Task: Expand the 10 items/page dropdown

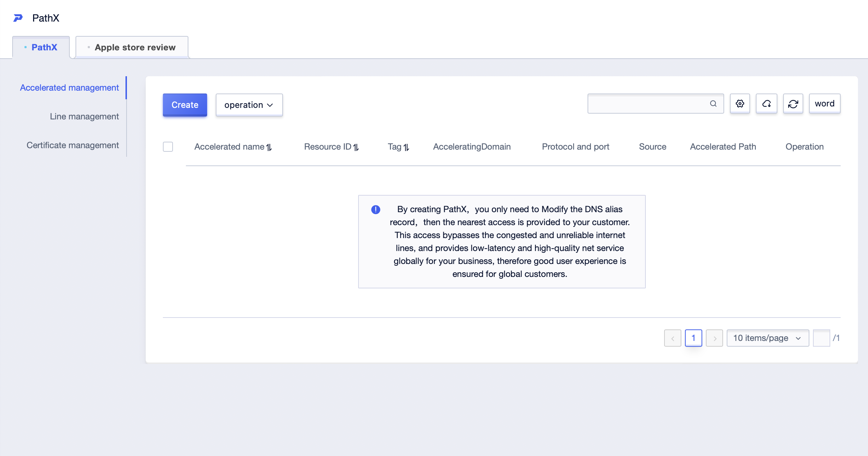Action: click(768, 338)
